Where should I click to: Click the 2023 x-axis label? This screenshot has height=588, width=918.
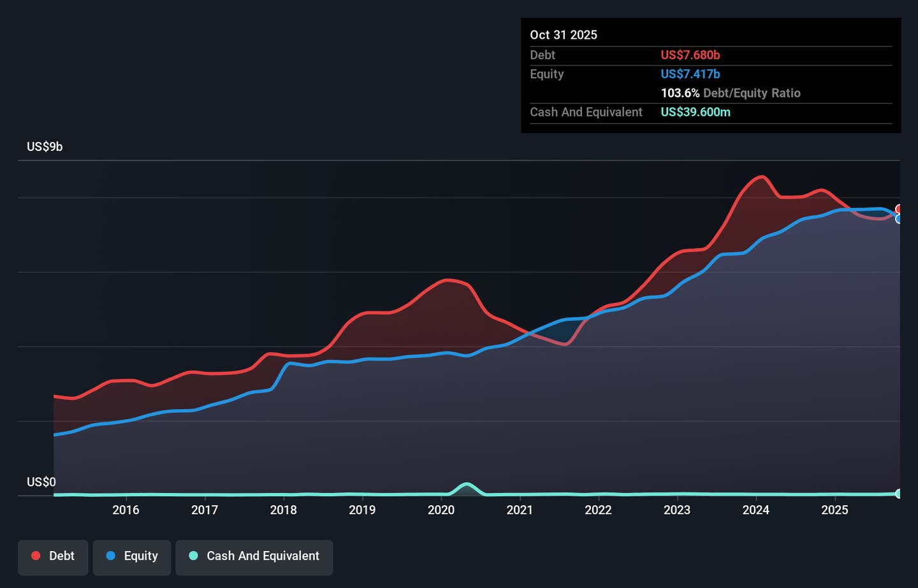click(x=677, y=510)
